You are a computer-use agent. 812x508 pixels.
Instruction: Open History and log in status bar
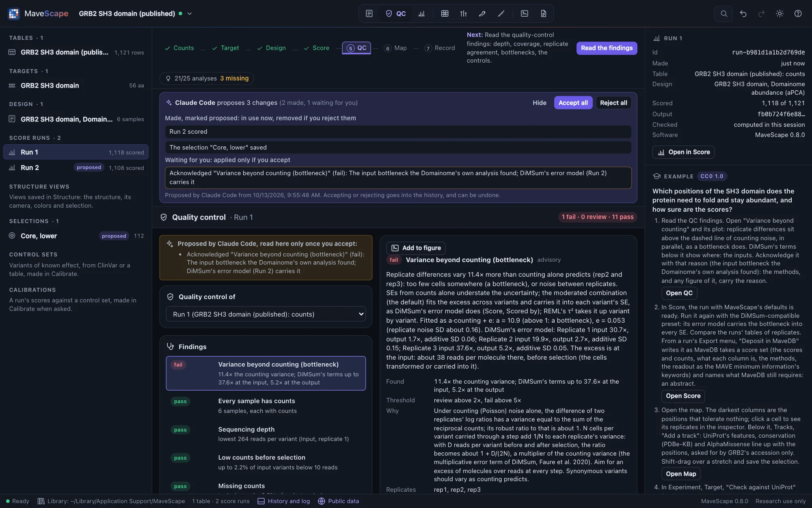click(284, 501)
